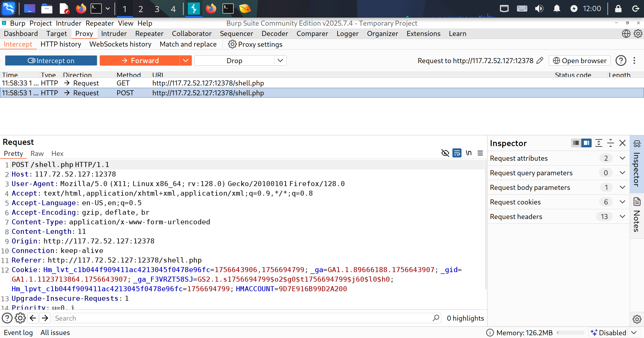Switch to the HTTP history tab

pos(61,44)
